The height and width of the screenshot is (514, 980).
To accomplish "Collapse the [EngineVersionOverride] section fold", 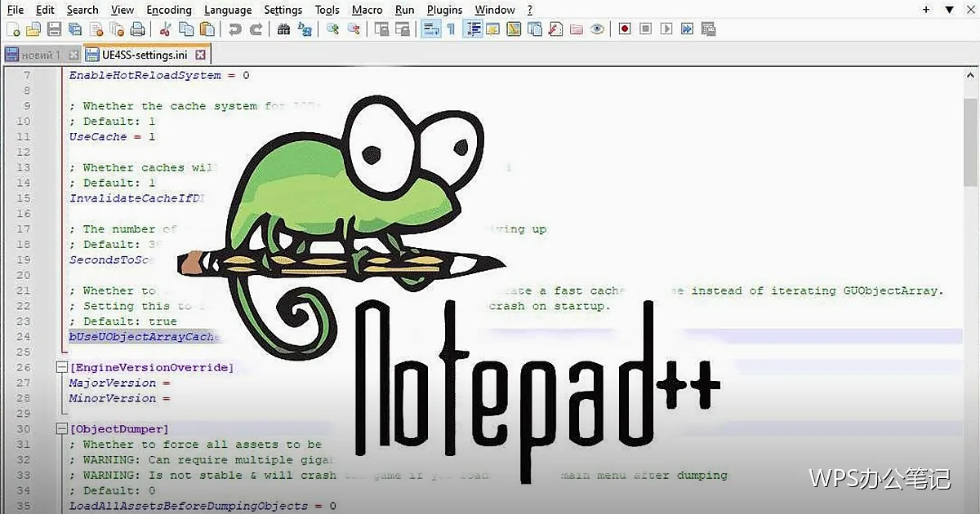I will (x=61, y=367).
